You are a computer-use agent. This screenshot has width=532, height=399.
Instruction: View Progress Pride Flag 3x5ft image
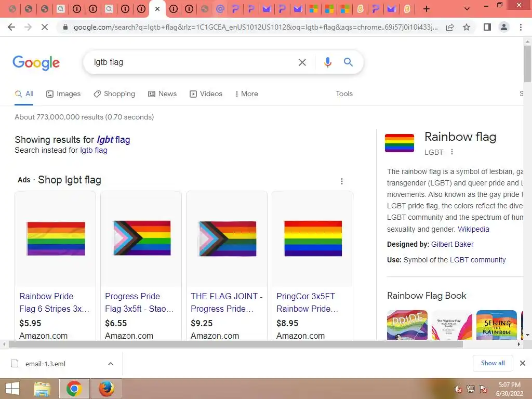point(142,238)
